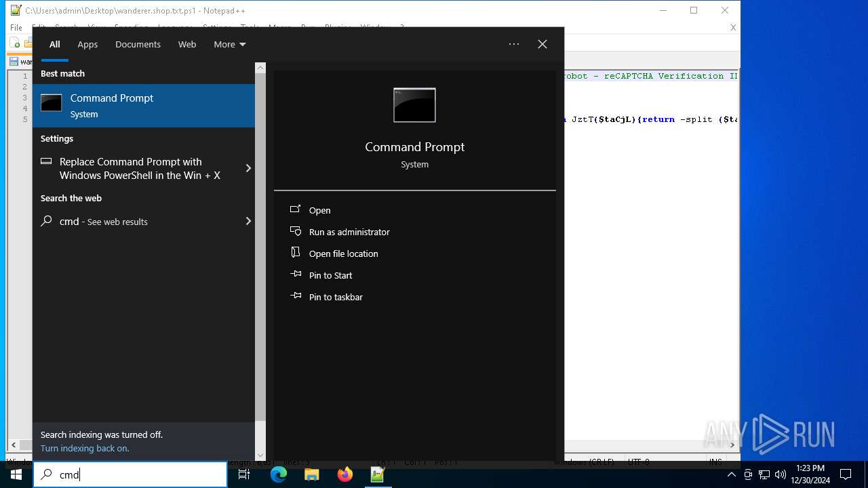Expand arrow beside Replace Command Prompt setting
868x488 pixels.
248,168
